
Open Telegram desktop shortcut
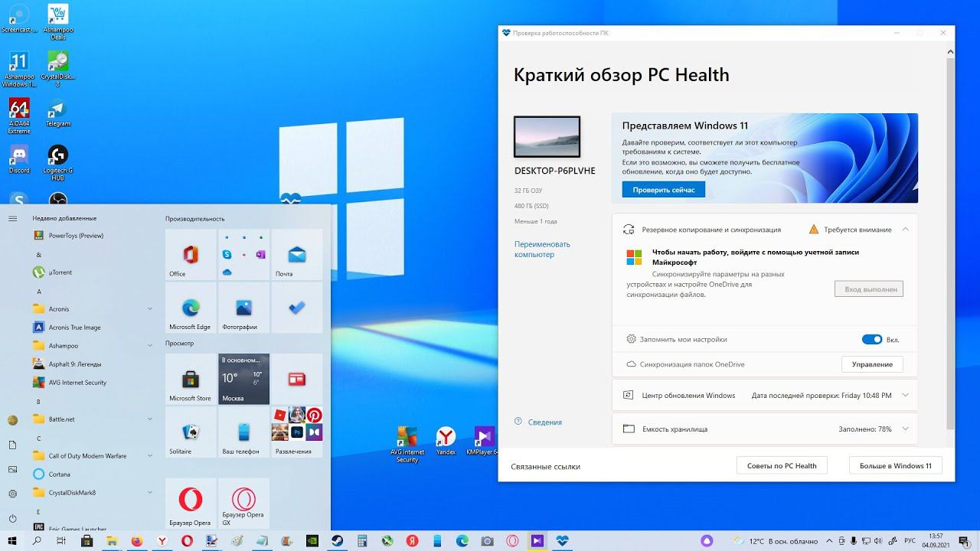click(x=57, y=112)
